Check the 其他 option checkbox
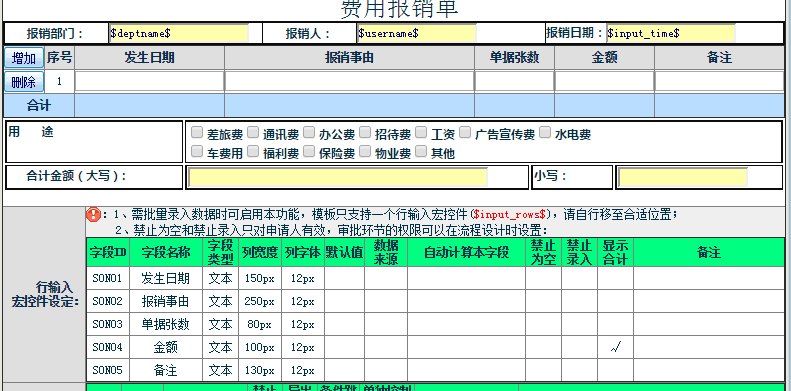The height and width of the screenshot is (391, 791). pyautogui.click(x=421, y=151)
